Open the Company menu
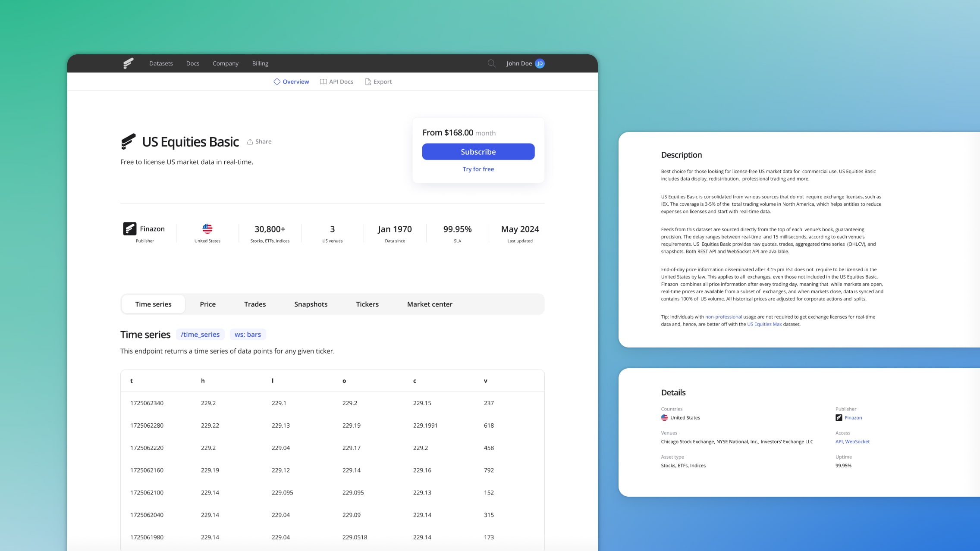Viewport: 980px width, 551px height. pyautogui.click(x=226, y=63)
